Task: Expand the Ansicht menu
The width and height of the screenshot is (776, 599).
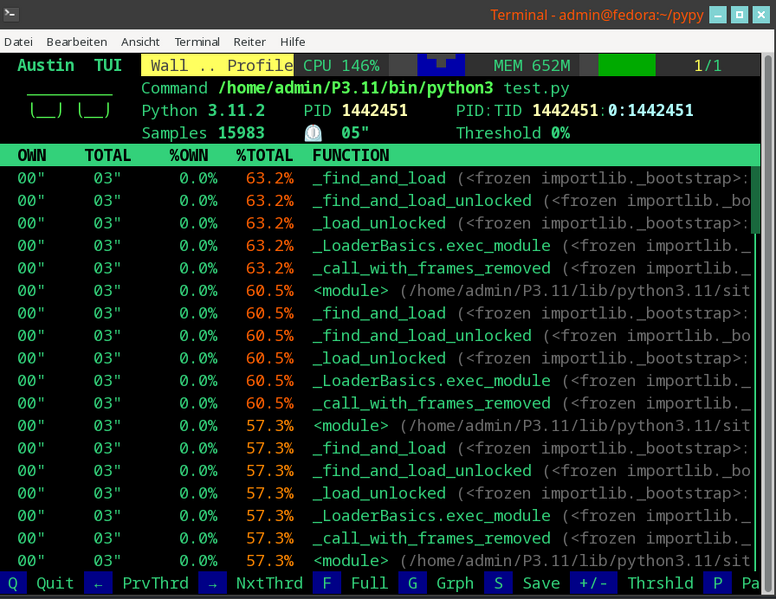Action: point(140,42)
